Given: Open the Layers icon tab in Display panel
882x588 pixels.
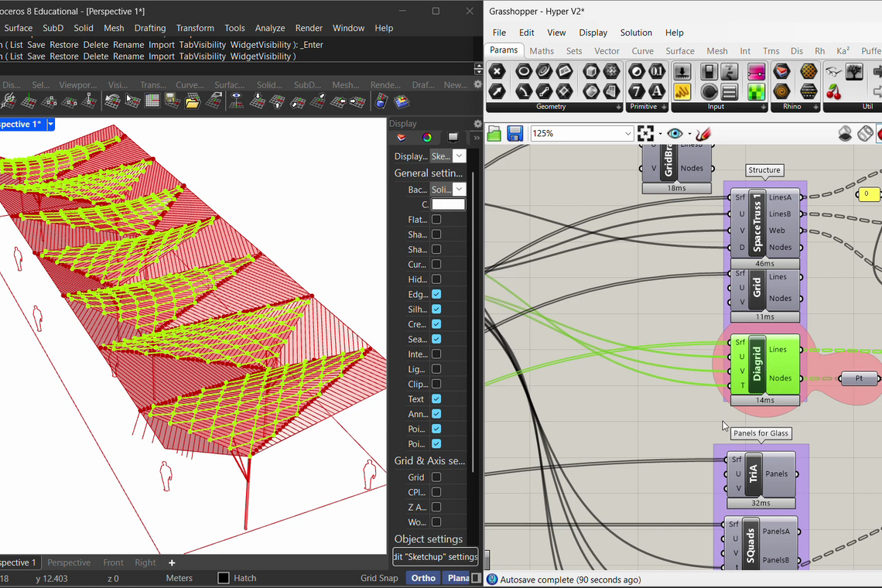Looking at the screenshot, I should (401, 138).
